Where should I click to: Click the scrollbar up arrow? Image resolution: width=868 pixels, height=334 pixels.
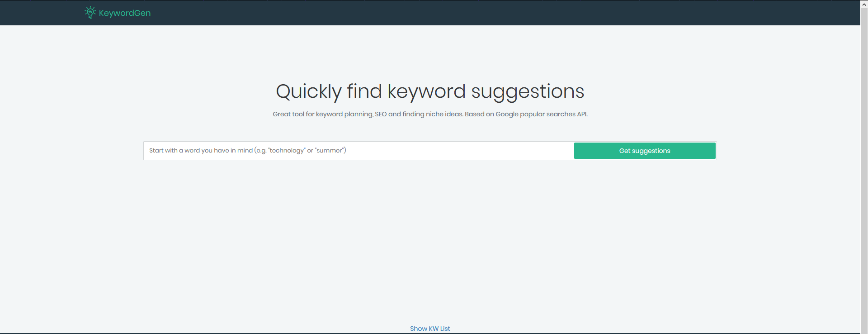pyautogui.click(x=864, y=4)
